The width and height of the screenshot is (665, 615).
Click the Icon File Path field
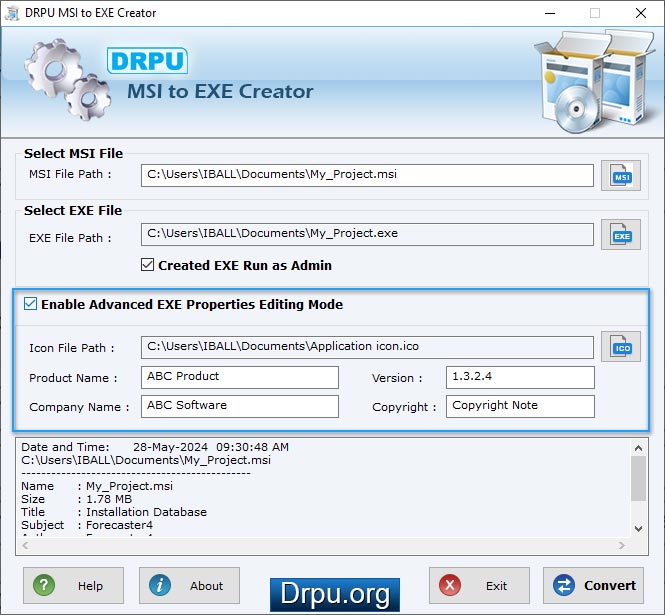click(x=367, y=347)
